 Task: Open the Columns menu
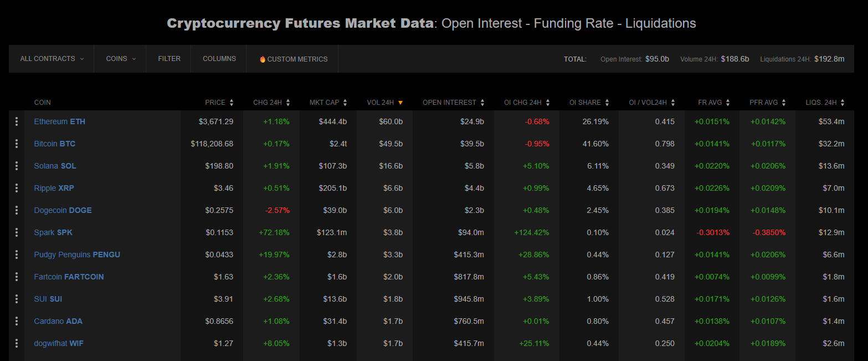tap(219, 59)
